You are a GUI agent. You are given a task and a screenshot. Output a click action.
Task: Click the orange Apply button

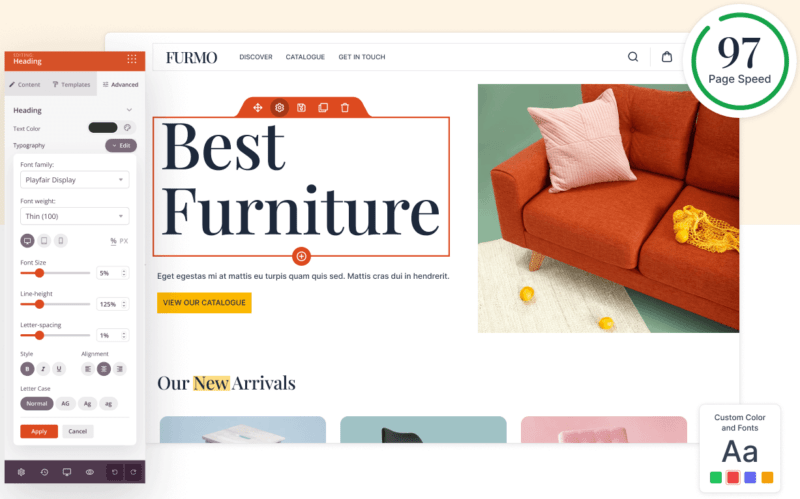click(x=39, y=431)
